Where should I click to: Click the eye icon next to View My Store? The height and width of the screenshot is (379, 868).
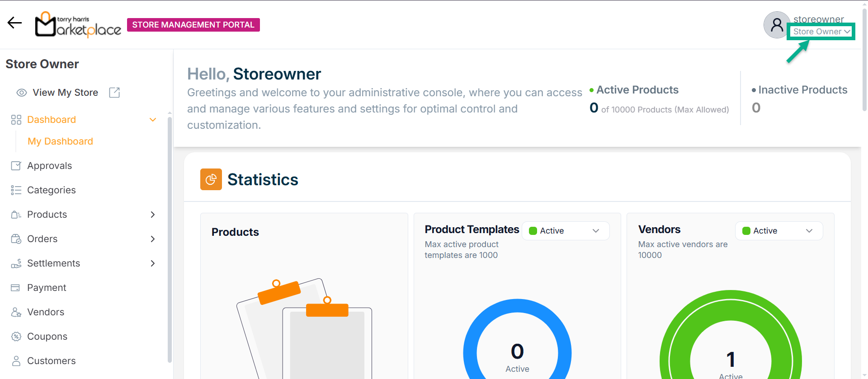pyautogui.click(x=21, y=93)
